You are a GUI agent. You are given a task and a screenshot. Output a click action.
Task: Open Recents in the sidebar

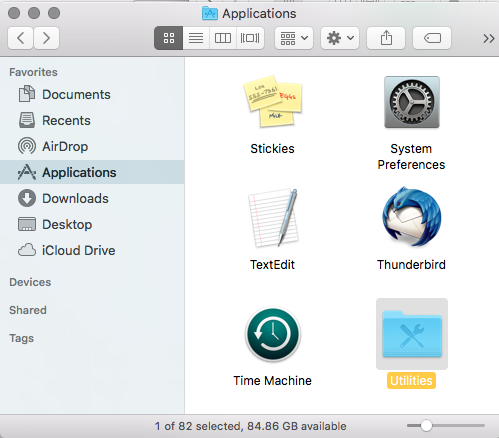[92, 120]
